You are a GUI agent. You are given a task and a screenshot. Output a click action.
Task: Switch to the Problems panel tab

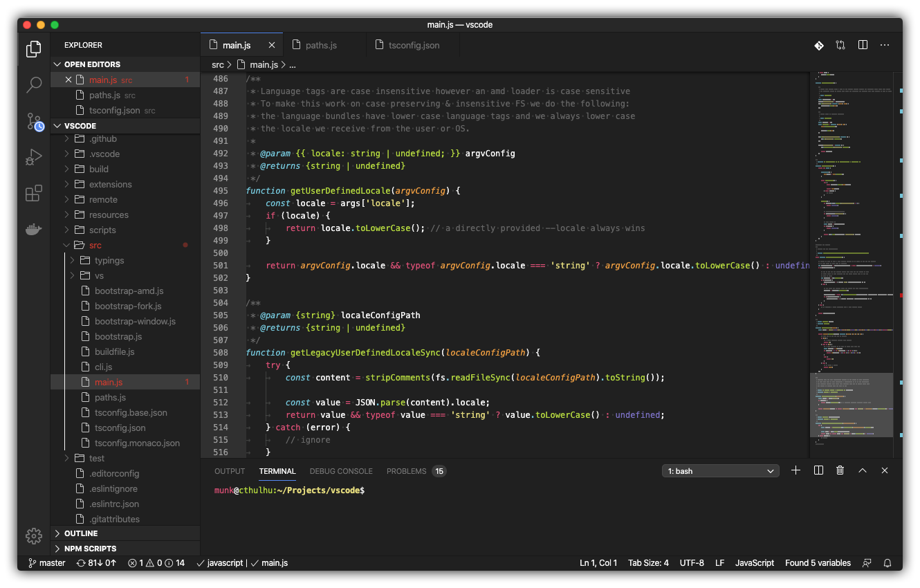(x=416, y=471)
